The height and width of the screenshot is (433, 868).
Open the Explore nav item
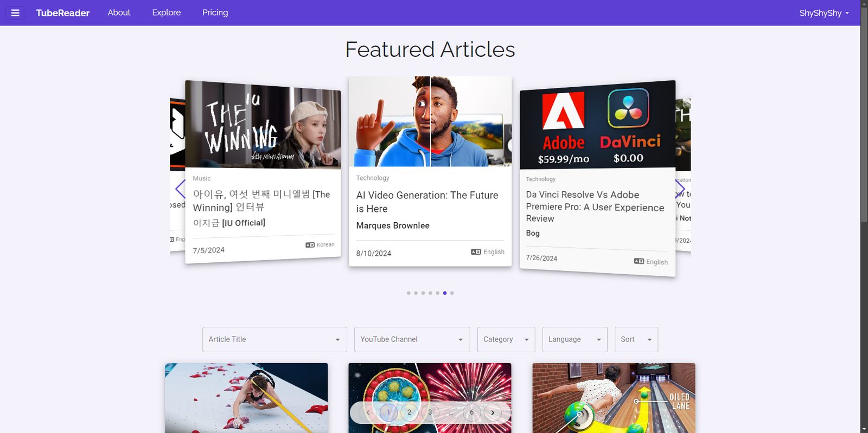[167, 12]
